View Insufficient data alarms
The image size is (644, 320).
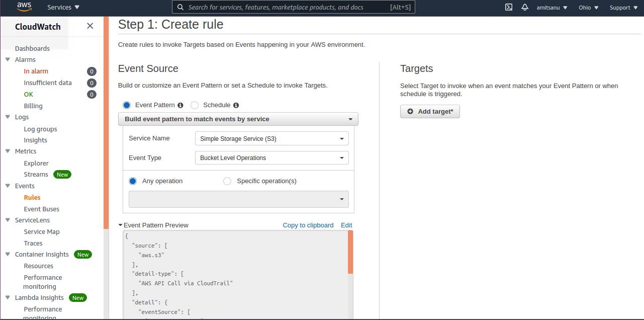coord(48,83)
